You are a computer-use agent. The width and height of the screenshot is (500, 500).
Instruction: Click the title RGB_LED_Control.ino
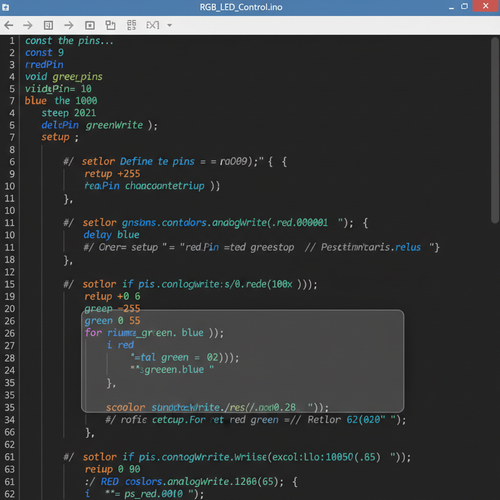pos(241,7)
